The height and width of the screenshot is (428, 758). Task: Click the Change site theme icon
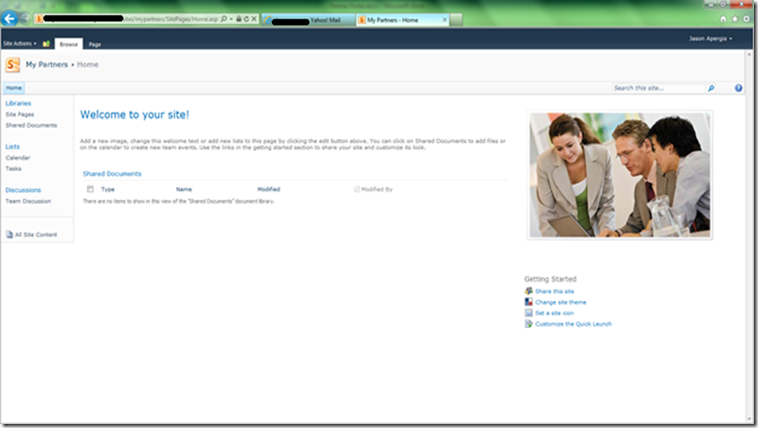click(529, 302)
